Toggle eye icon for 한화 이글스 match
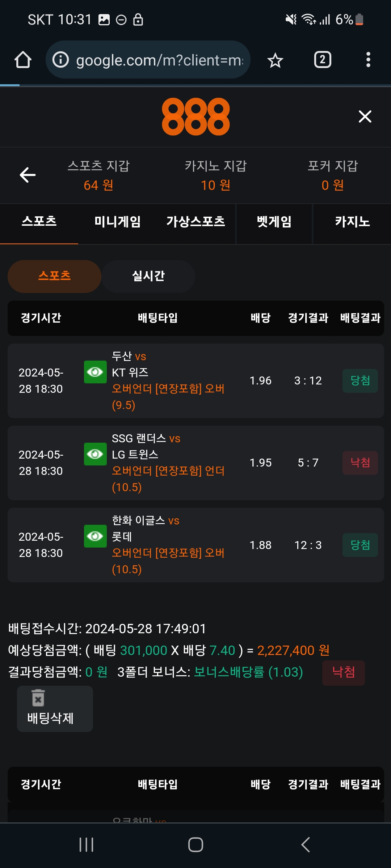The width and height of the screenshot is (391, 868). (95, 536)
